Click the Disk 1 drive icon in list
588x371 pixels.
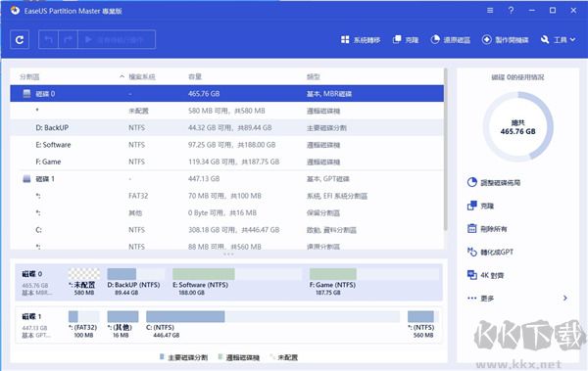click(26, 179)
